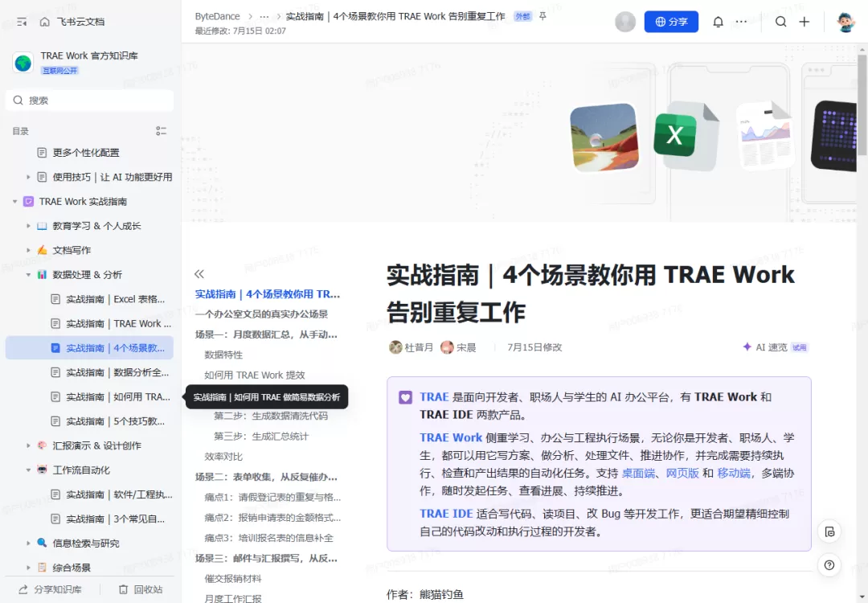Image resolution: width=868 pixels, height=603 pixels.
Task: Collapse the sidebar with the menu icon
Action: click(22, 22)
